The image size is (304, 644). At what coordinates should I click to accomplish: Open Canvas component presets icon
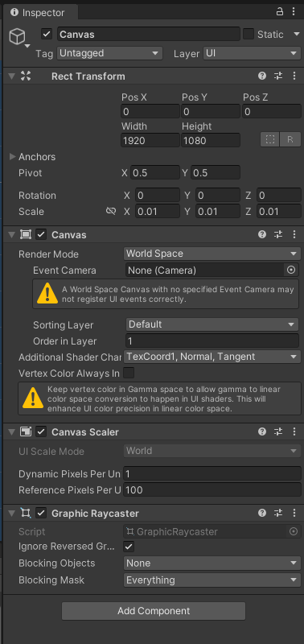[278, 234]
